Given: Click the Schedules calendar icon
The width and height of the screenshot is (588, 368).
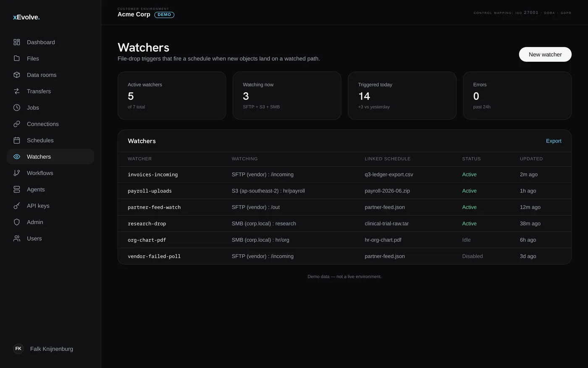Looking at the screenshot, I should pyautogui.click(x=17, y=140).
